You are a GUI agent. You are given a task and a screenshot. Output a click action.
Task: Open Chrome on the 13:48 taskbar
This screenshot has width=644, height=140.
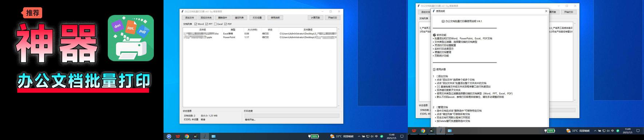pyautogui.click(x=187, y=136)
